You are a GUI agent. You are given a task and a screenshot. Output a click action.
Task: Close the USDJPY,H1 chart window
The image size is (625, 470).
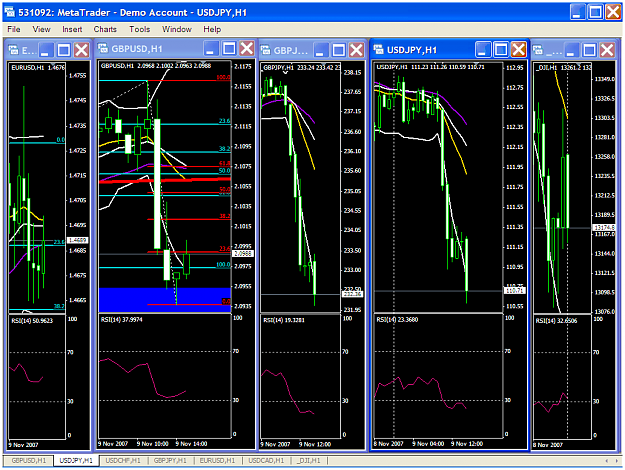(519, 49)
